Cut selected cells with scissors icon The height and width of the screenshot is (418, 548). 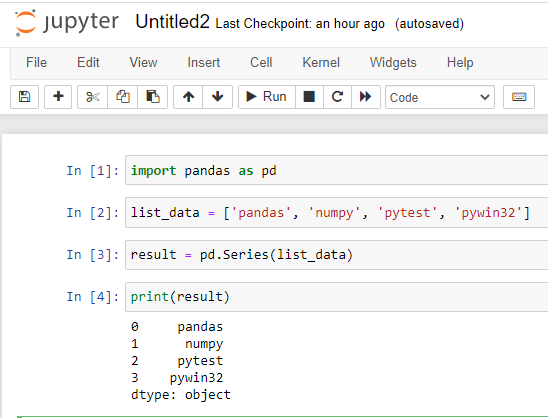93,97
